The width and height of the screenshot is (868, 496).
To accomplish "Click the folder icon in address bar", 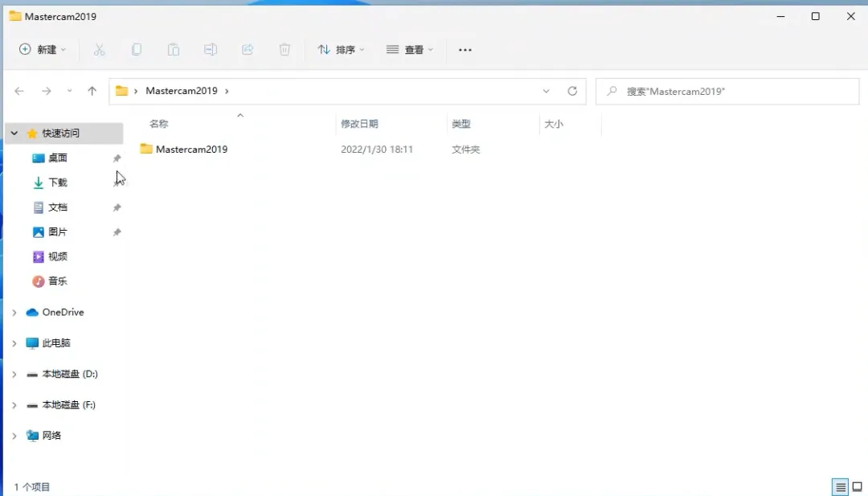I will point(122,91).
